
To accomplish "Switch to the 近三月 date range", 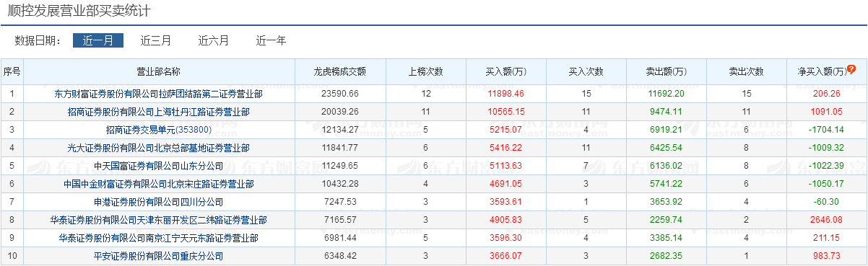I will [156, 40].
